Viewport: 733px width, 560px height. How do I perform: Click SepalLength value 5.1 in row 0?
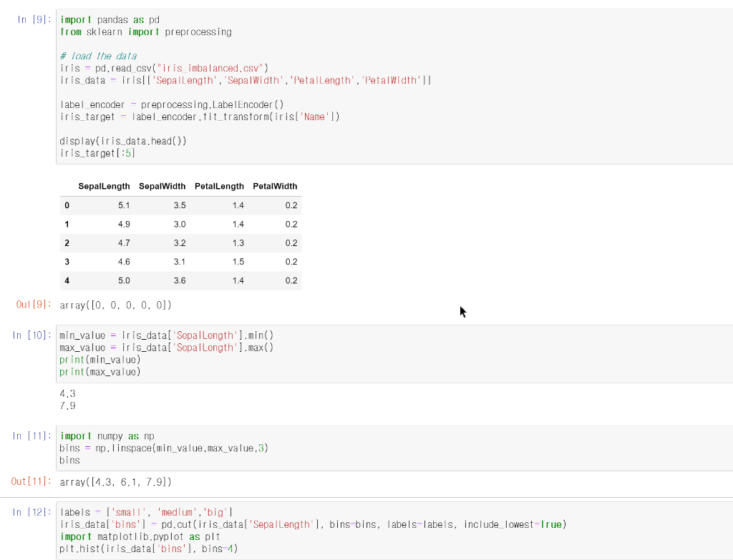click(124, 205)
